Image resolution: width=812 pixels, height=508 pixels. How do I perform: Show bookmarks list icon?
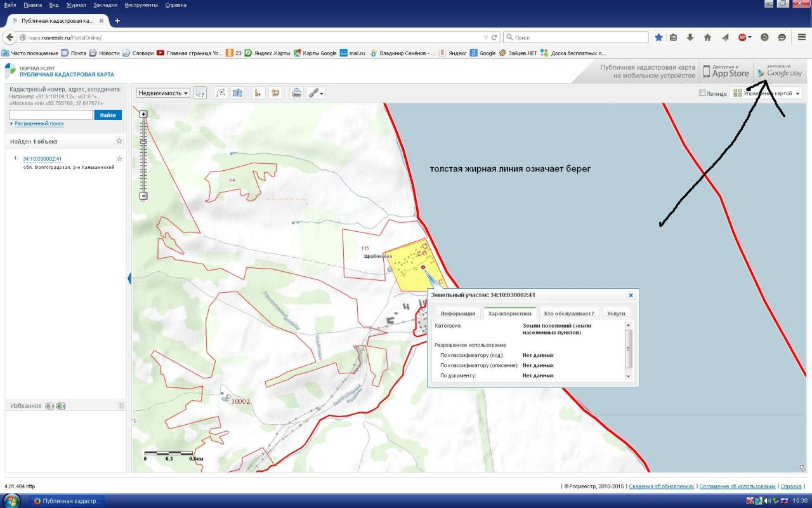(x=674, y=37)
